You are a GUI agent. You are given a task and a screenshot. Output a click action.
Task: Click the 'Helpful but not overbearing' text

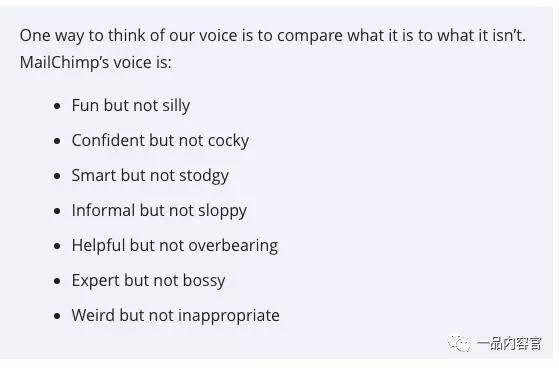click(x=175, y=246)
